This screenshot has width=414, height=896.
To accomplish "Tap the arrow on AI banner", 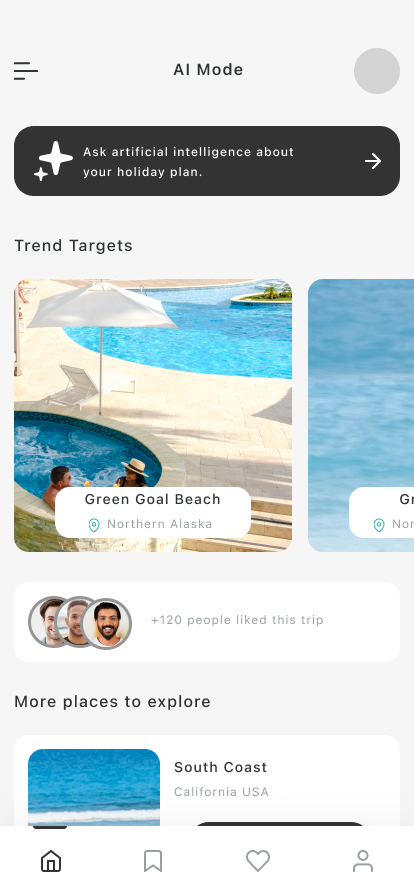I will (x=373, y=161).
